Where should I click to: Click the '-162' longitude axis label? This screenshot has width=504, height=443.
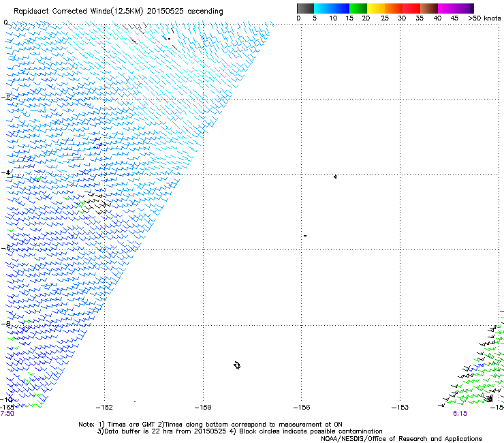tap(104, 408)
